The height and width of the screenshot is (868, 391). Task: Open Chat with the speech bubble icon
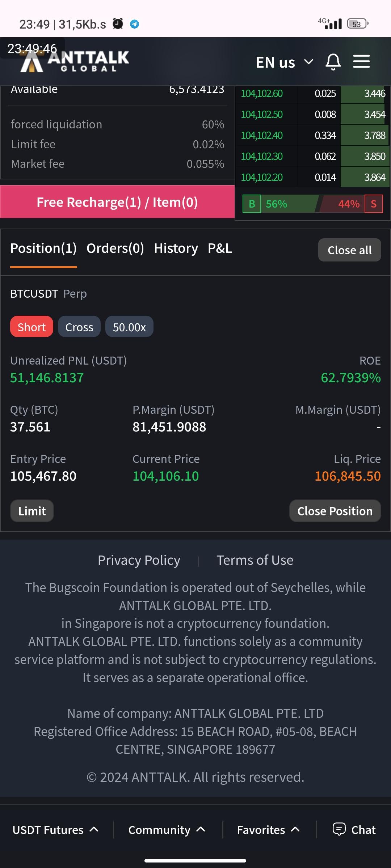[x=354, y=829]
